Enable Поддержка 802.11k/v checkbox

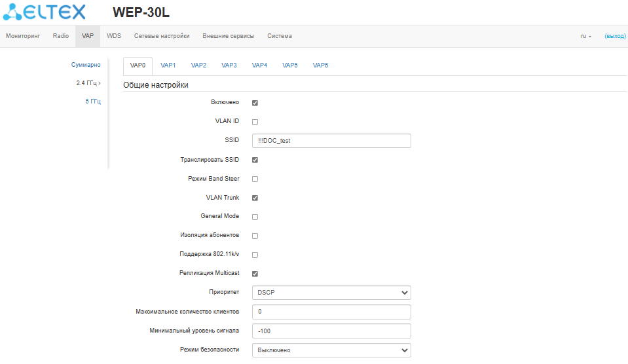255,255
